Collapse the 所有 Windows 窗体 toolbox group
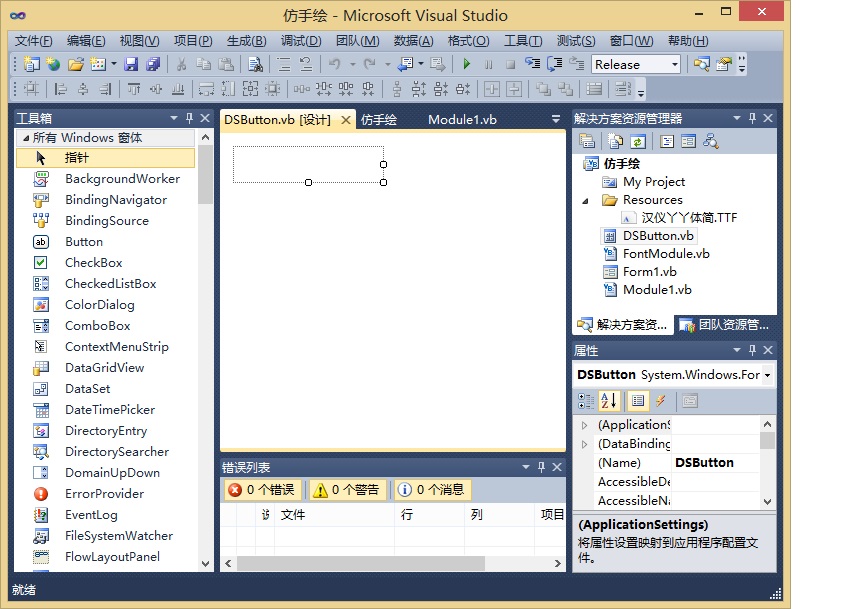The width and height of the screenshot is (864, 609). tap(26, 138)
